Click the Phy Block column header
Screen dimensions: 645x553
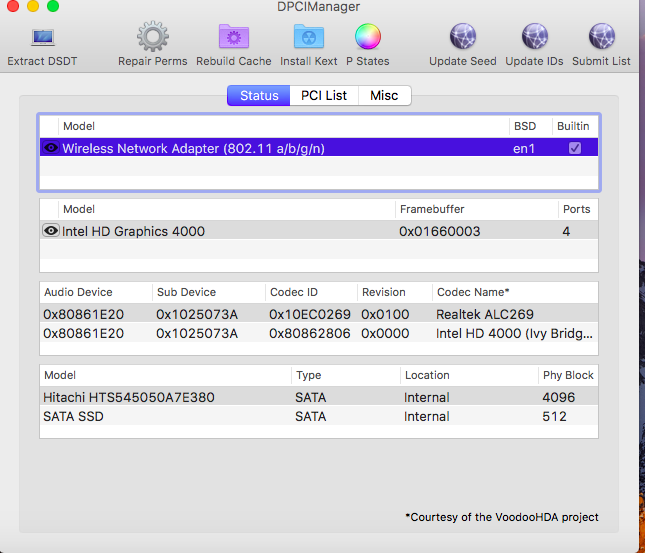click(567, 375)
